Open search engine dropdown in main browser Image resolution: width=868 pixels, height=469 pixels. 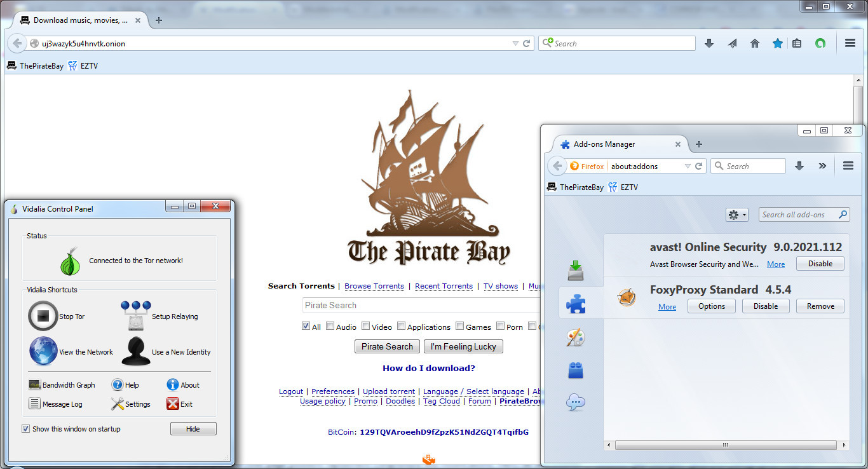click(546, 43)
